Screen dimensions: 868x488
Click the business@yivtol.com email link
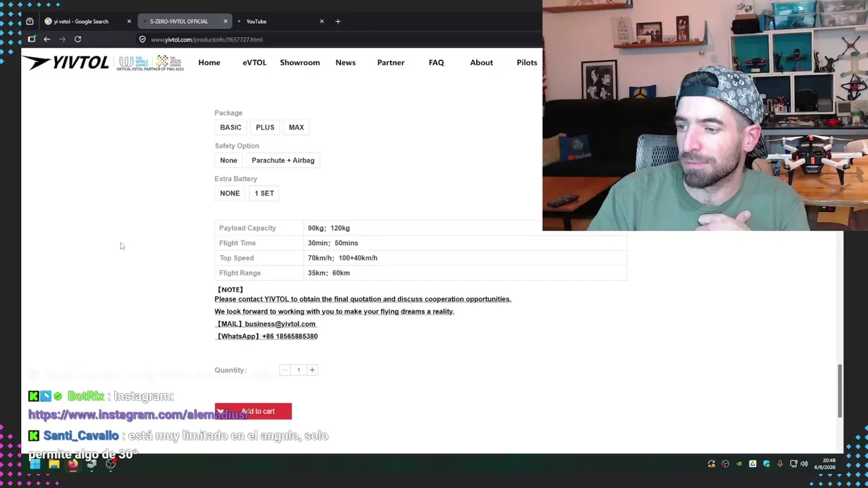coord(280,324)
